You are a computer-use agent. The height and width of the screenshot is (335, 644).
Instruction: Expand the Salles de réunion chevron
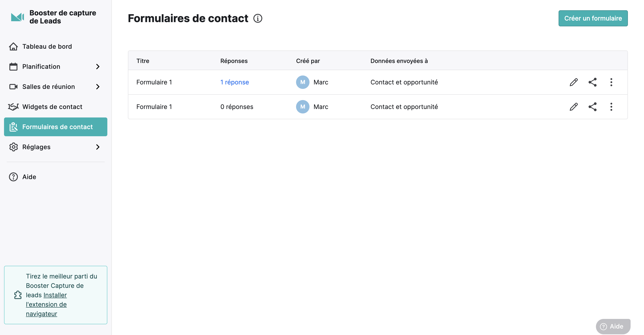coord(98,87)
